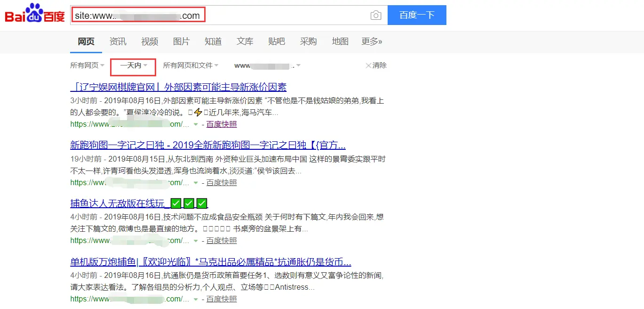Open the 采购 tab

coord(309,41)
